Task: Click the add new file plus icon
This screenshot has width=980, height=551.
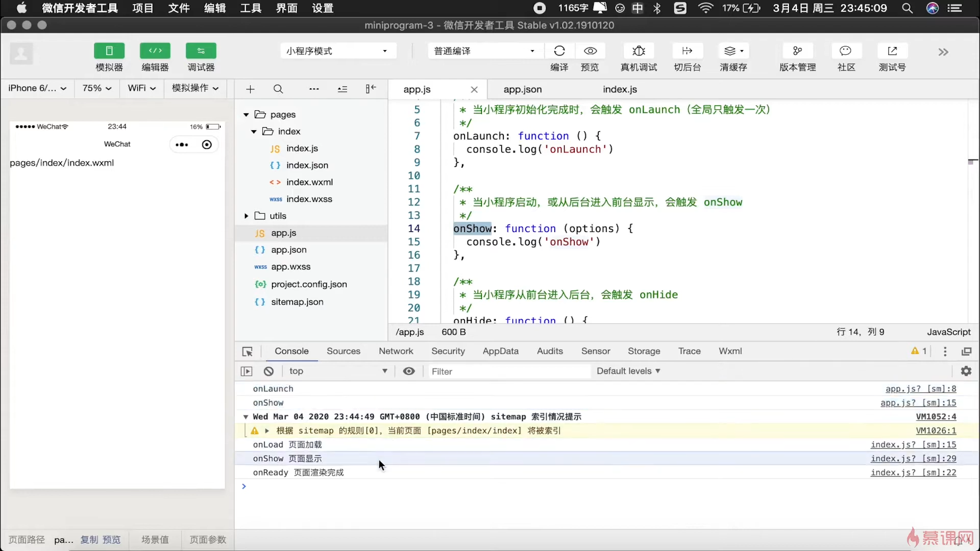Action: 250,89
